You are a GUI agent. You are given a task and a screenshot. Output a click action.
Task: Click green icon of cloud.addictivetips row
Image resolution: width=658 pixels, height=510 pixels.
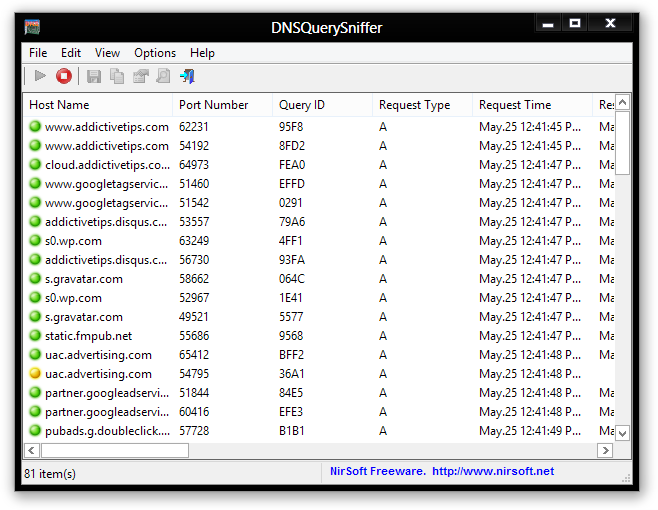coord(35,164)
